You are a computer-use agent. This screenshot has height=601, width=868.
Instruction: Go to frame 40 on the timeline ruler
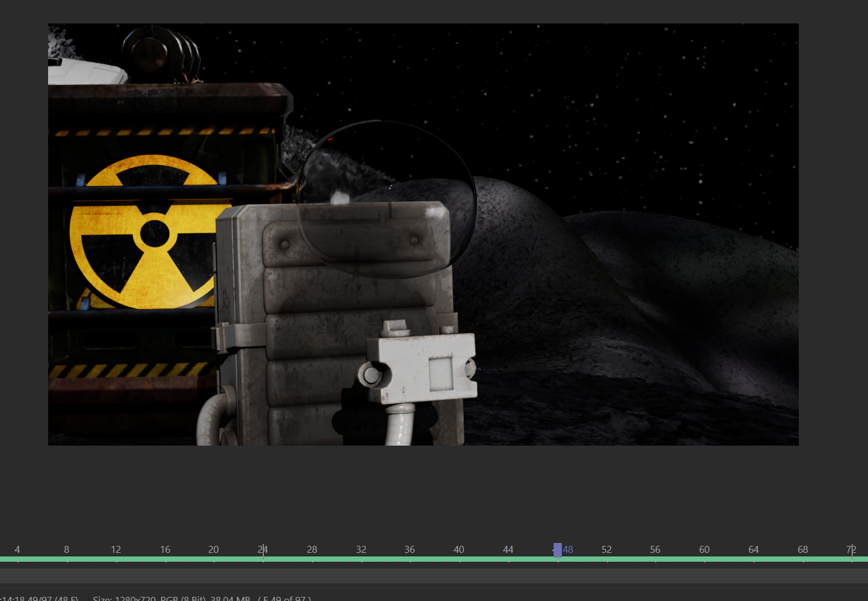pos(459,549)
